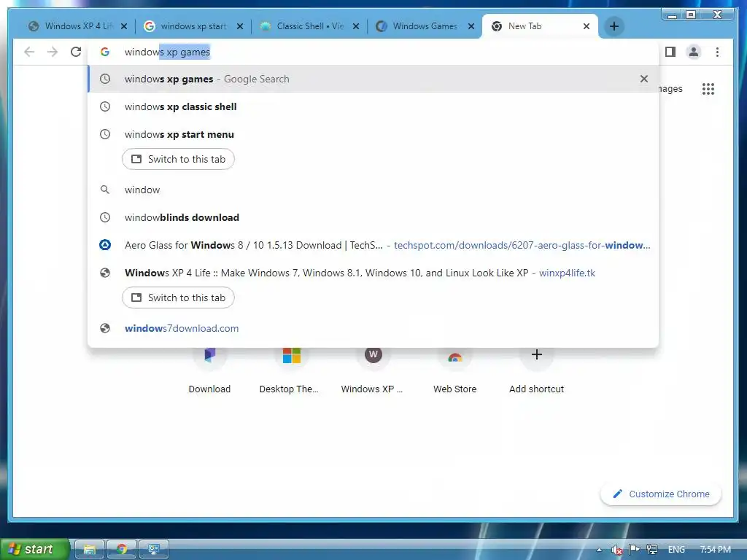The image size is (747, 560).
Task: Open a new tab with plus button
Action: coord(614,26)
